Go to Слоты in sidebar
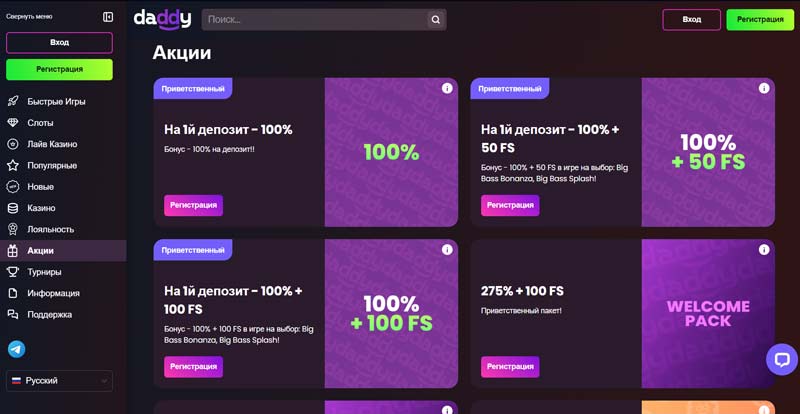 coord(41,123)
